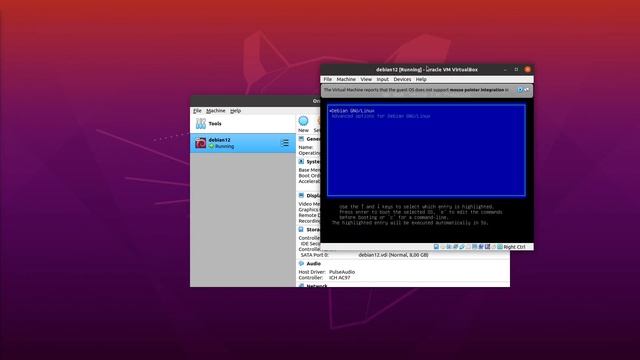
Task: Click the blue notification icon beside dismiss
Action: click(x=520, y=89)
